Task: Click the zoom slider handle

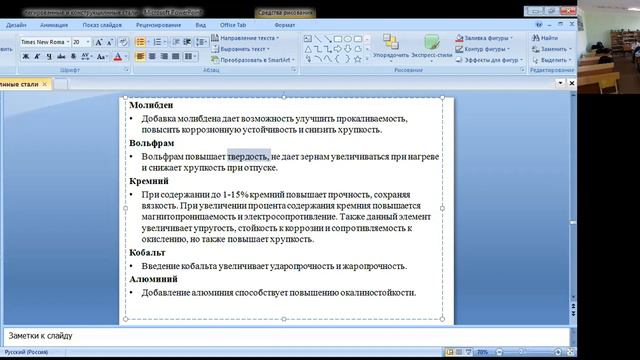Action: coord(521,352)
